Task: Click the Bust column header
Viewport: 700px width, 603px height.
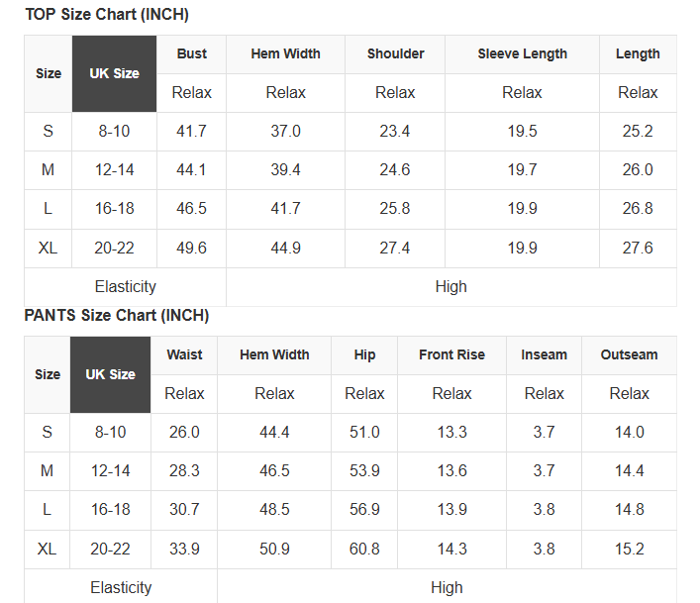Action: [191, 53]
